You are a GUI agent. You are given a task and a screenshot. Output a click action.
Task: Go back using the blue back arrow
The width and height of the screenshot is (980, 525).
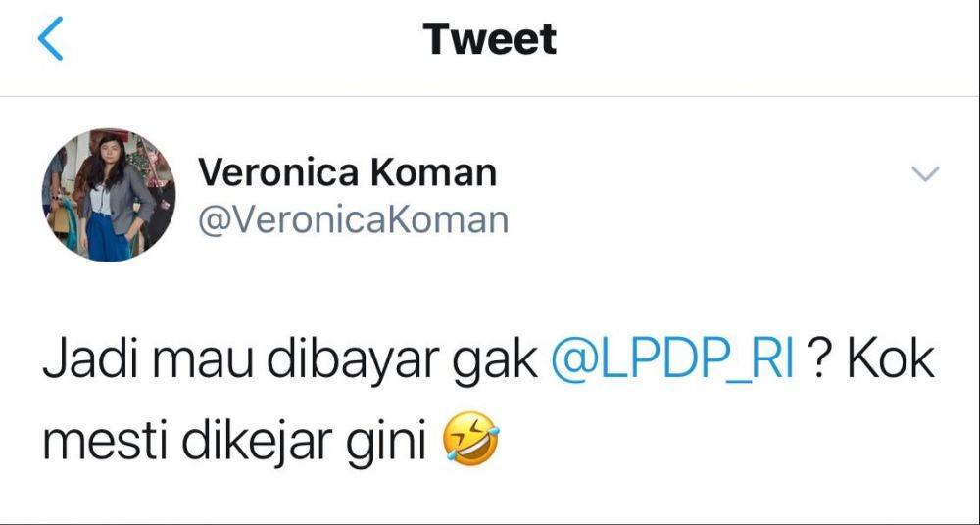coord(50,38)
